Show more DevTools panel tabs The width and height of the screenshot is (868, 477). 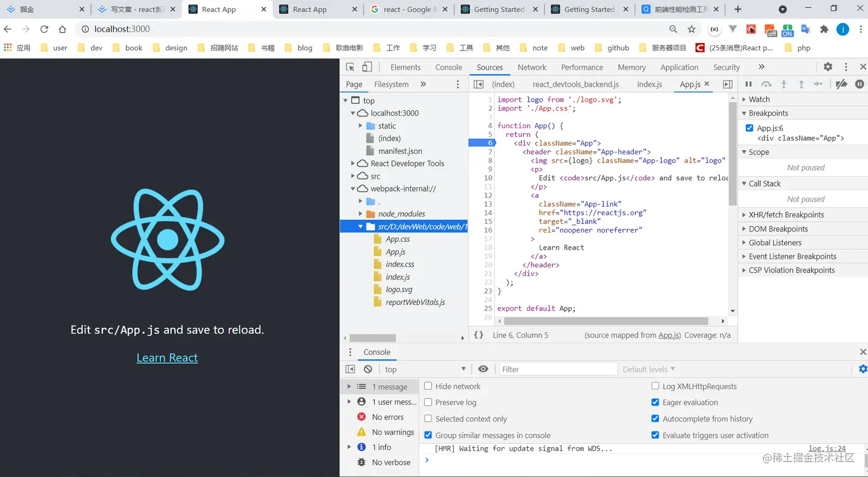click(761, 67)
